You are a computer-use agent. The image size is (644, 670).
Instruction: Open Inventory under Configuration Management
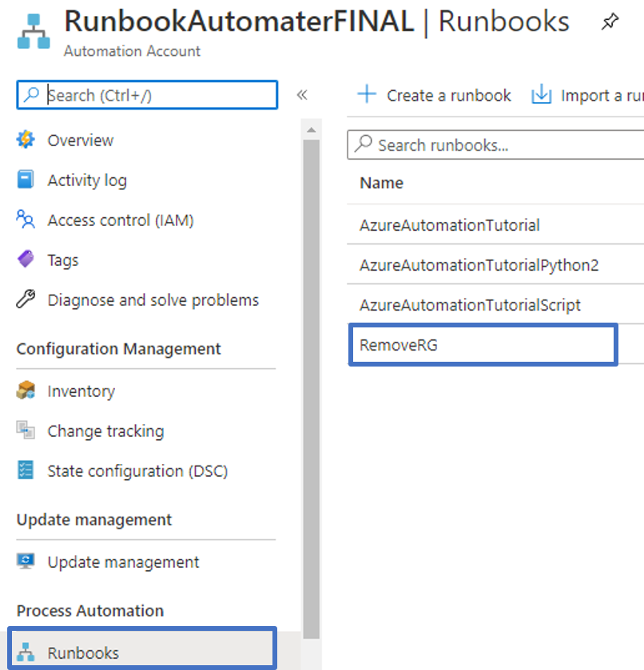coord(81,391)
